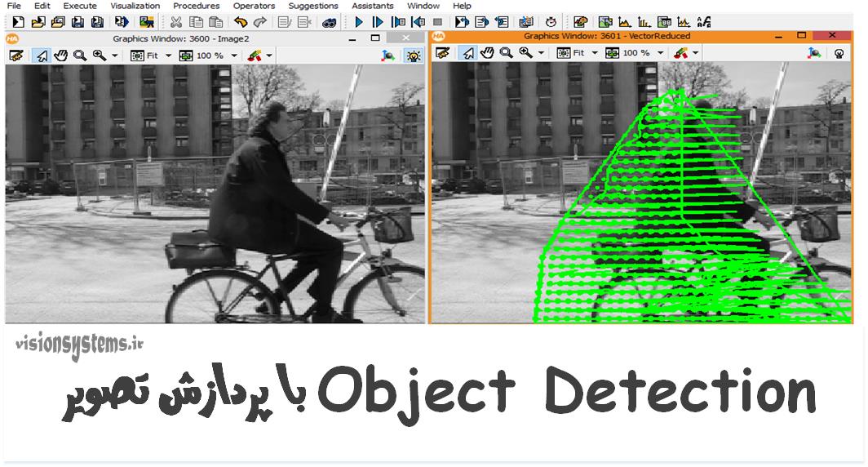Toggle the lightbulb icon in Image2 window

coord(413,56)
